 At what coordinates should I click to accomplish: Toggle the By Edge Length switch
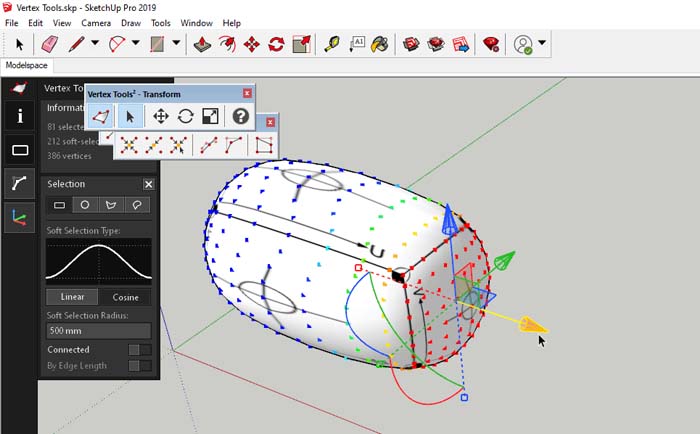coord(139,366)
